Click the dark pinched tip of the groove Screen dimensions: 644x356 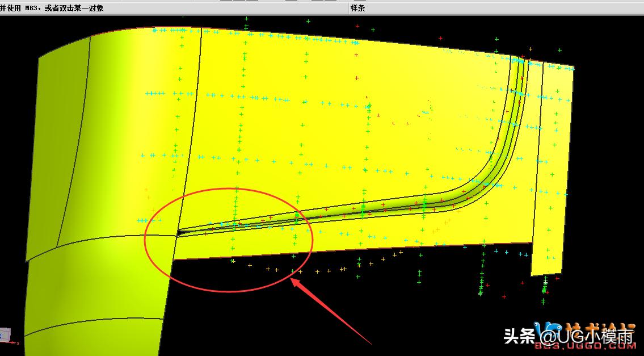[x=179, y=231]
